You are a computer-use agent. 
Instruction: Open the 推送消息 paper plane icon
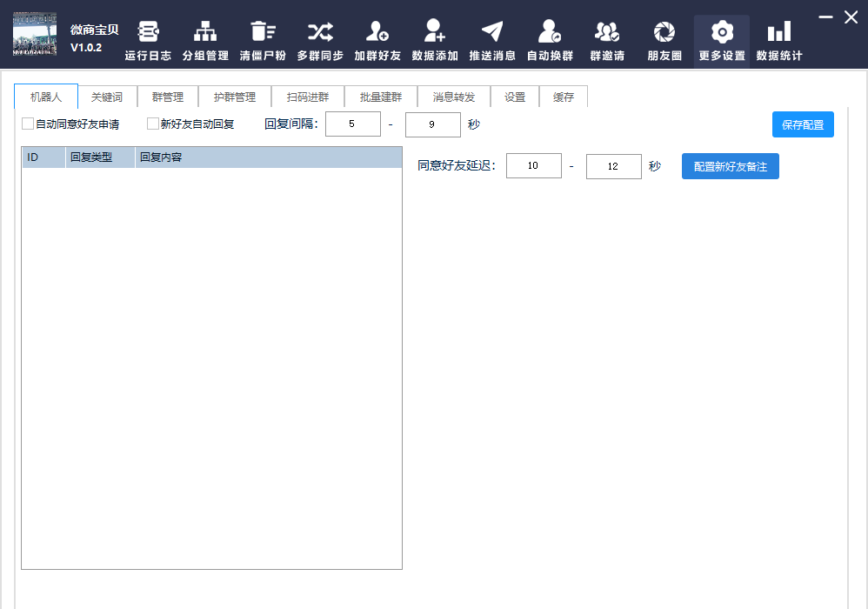point(492,33)
